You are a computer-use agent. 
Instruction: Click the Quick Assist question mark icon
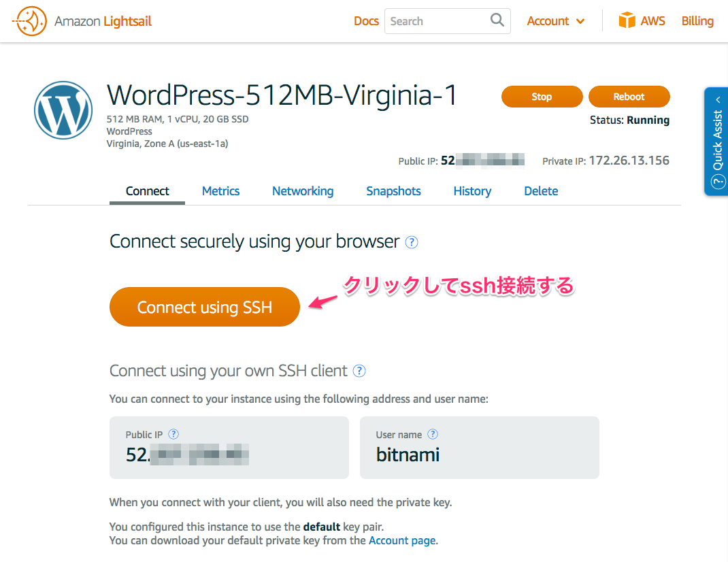(716, 182)
